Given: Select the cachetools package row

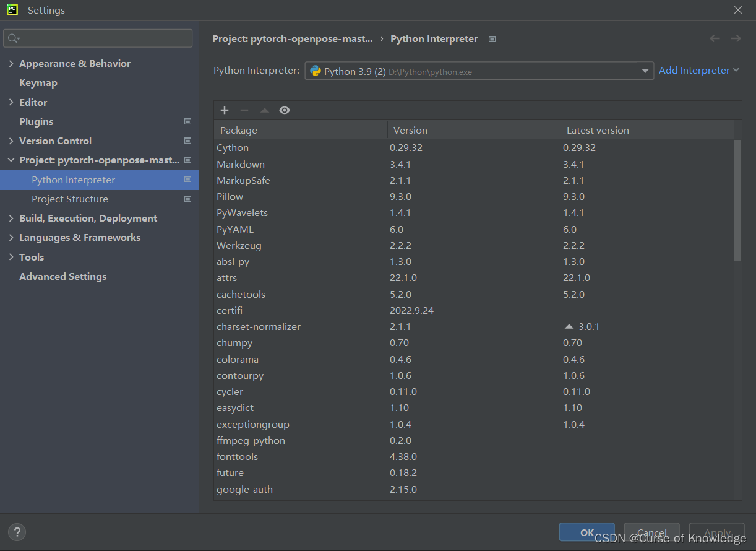Looking at the screenshot, I should pyautogui.click(x=474, y=294).
